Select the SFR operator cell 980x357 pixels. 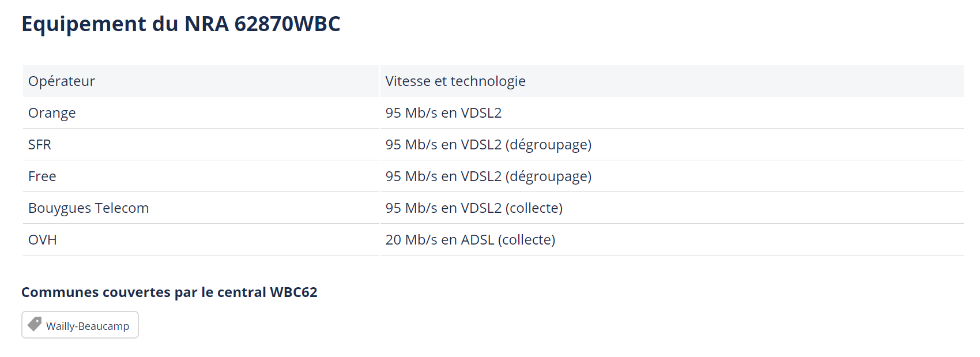tap(40, 145)
